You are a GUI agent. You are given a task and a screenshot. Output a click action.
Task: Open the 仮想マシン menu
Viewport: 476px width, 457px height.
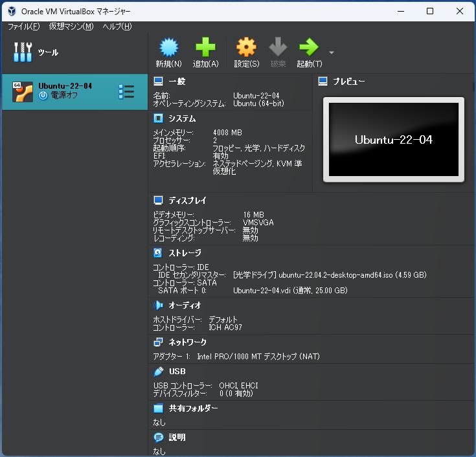tap(71, 27)
